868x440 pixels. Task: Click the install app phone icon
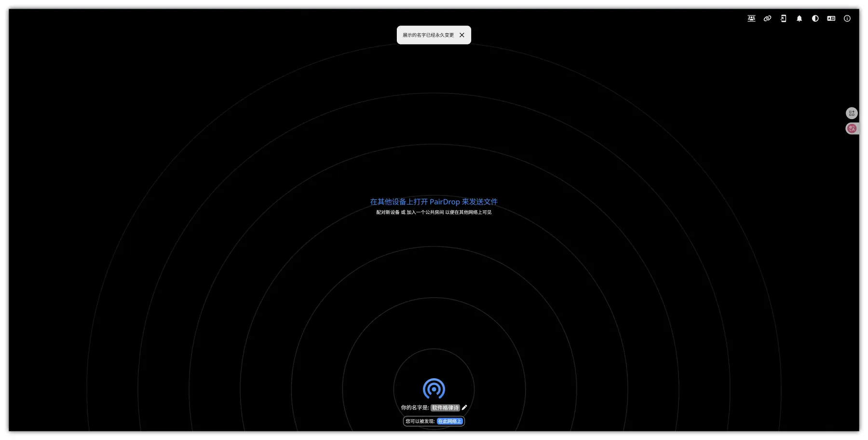[x=783, y=18]
